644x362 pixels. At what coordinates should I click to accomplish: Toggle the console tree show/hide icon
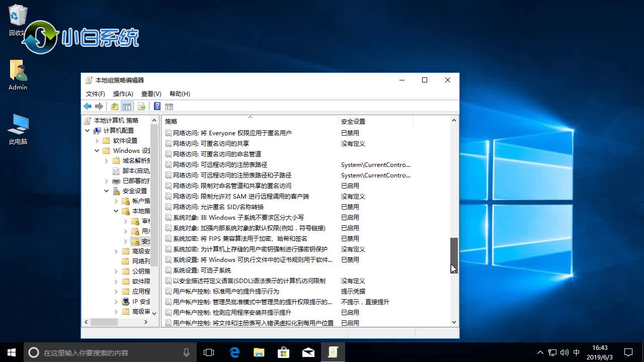coord(127,106)
